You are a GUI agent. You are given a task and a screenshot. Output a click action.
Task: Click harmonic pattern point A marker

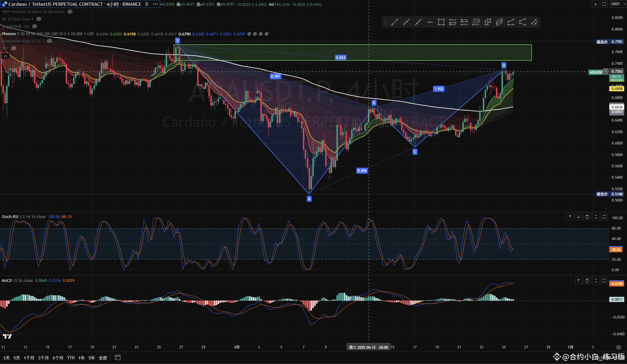[309, 199]
